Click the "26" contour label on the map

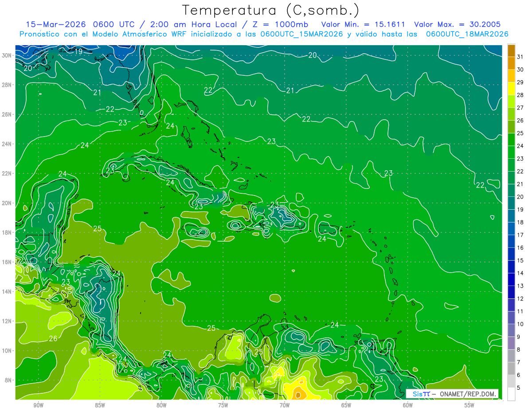(53, 339)
